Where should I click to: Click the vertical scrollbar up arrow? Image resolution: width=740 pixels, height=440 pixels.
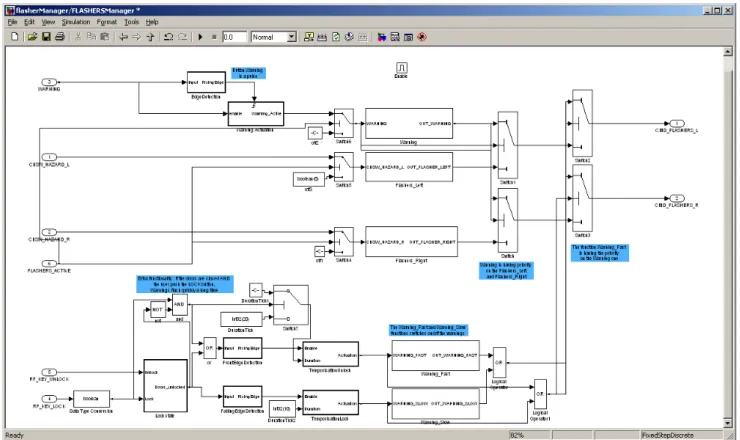(x=728, y=51)
